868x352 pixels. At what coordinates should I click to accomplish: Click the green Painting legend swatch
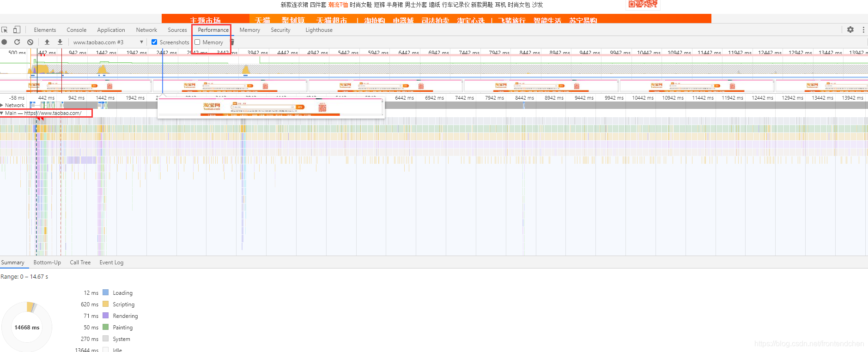[105, 327]
